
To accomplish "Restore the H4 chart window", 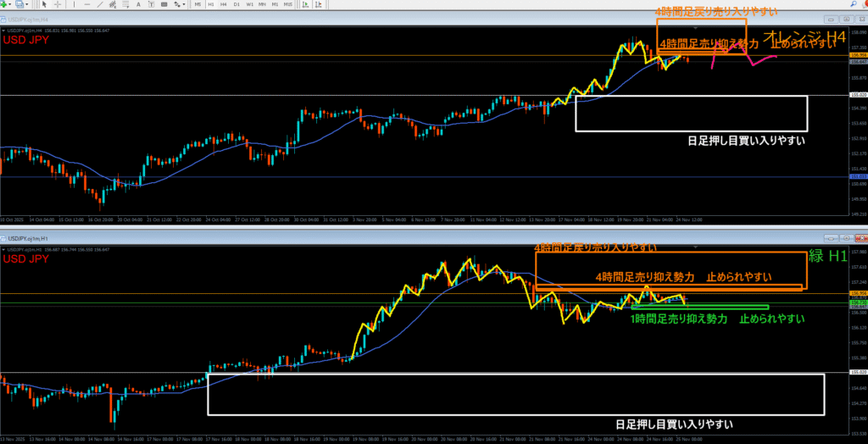I will coord(845,19).
